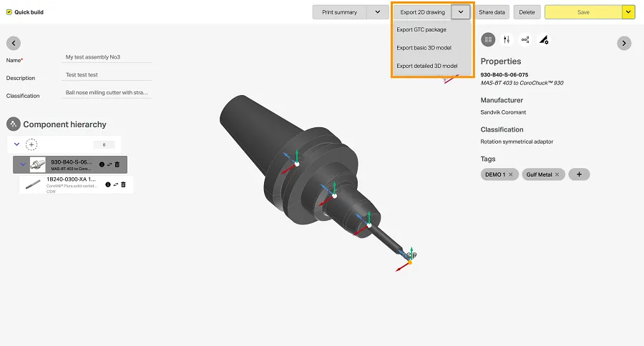Choose Export GTC package from menu
Screen dimensions: 644x346
pos(421,30)
